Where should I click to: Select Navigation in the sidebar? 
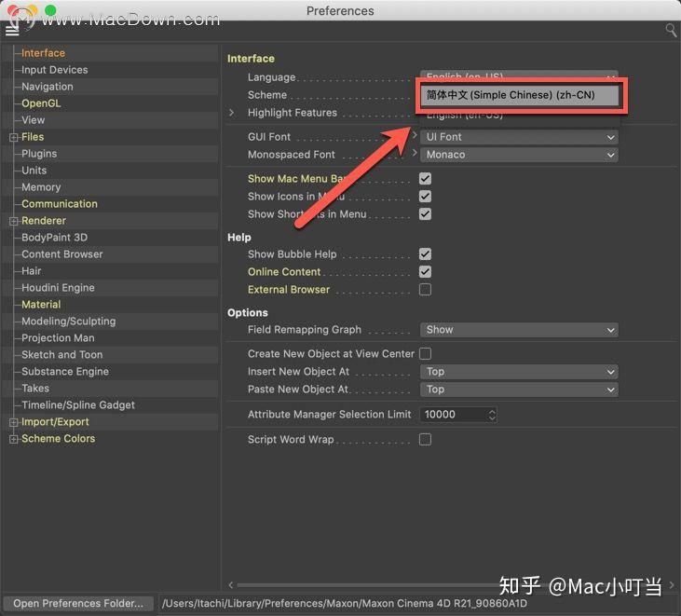(48, 87)
